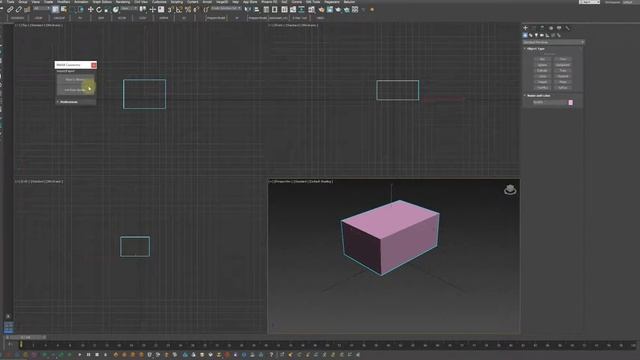The width and height of the screenshot is (640, 360).
Task: Select the Unlink Selection tool
Action: (19, 9)
